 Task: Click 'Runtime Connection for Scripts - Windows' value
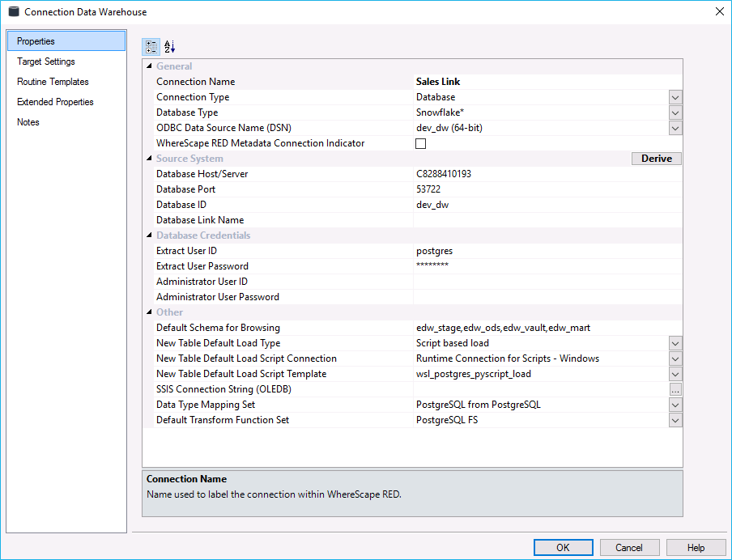point(508,358)
